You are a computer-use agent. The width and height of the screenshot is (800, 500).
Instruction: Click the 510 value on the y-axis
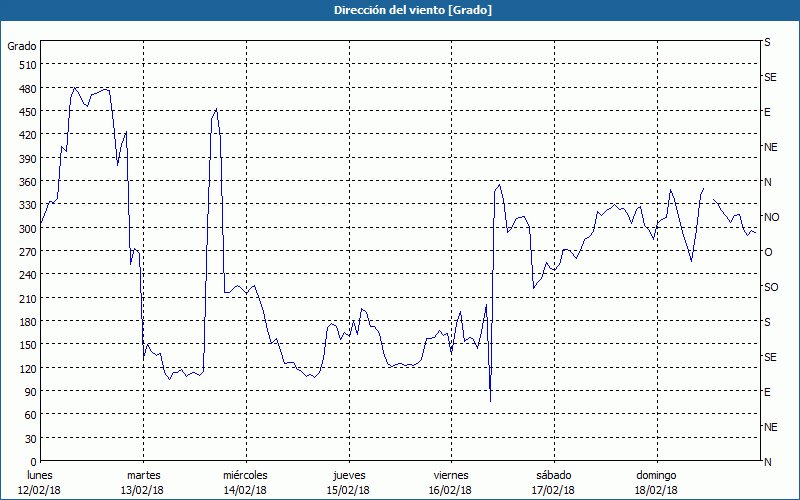pyautogui.click(x=26, y=65)
